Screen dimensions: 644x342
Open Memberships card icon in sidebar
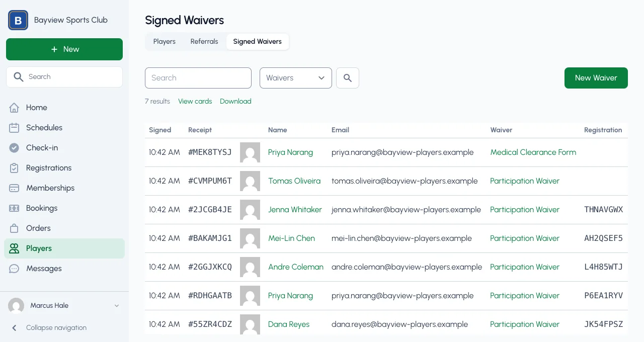pos(14,188)
